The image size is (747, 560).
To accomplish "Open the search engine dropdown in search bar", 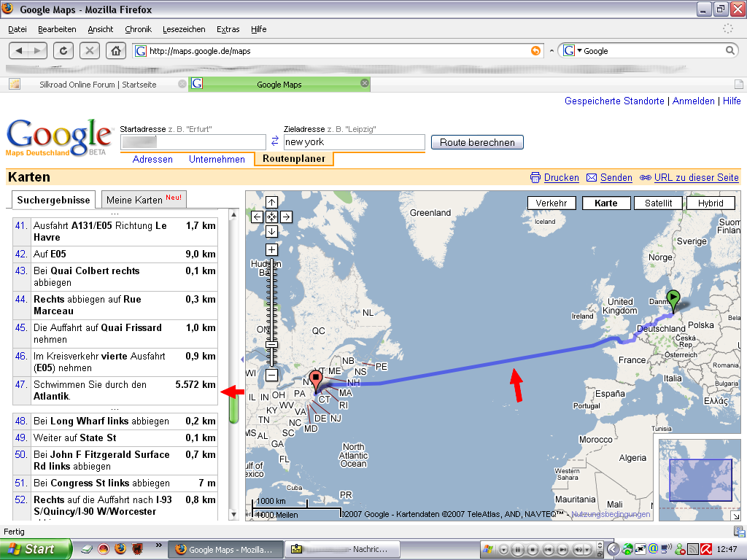I will [573, 51].
